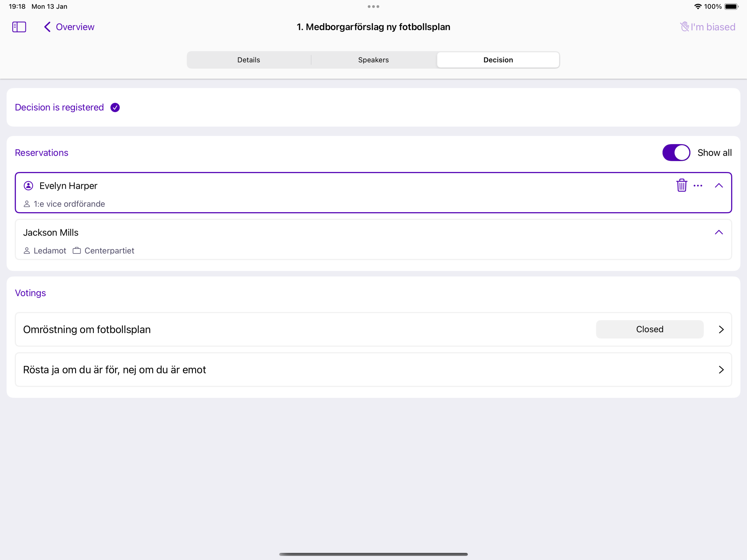Open the Omröstning om fotbollsplan voting
The height and width of the screenshot is (560, 747).
(373, 329)
